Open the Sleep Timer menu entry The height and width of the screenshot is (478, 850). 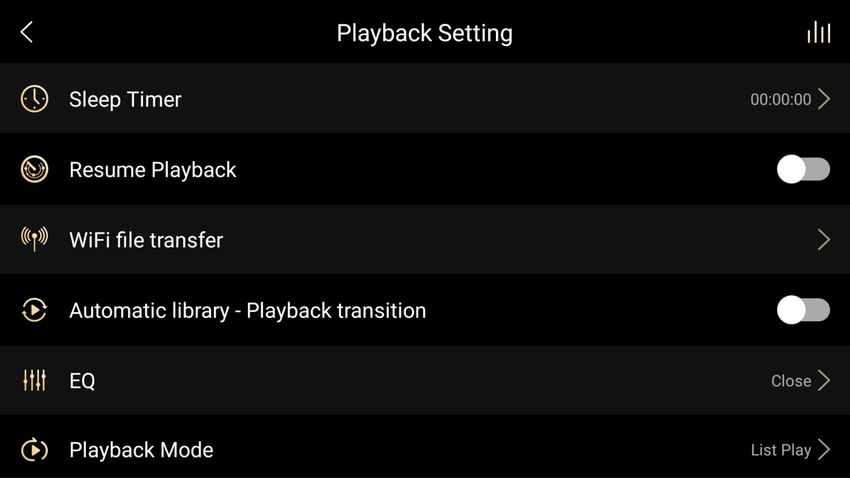(425, 99)
